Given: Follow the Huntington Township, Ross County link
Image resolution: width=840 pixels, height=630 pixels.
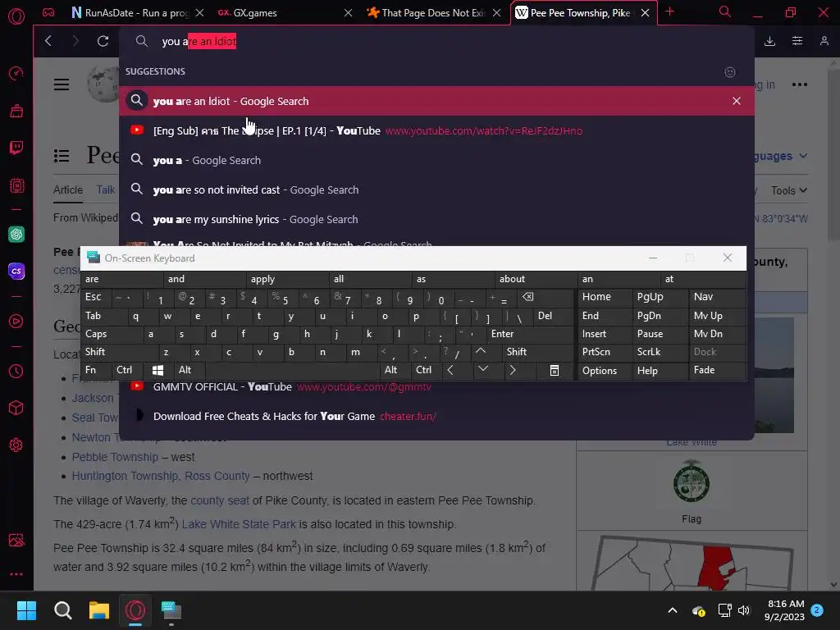Looking at the screenshot, I should (161, 476).
